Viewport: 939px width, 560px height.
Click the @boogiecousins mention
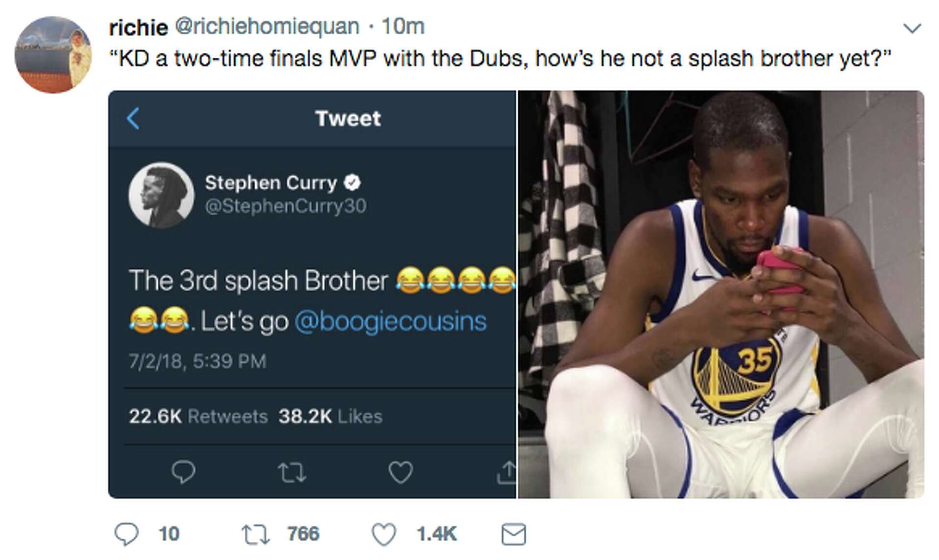click(391, 321)
